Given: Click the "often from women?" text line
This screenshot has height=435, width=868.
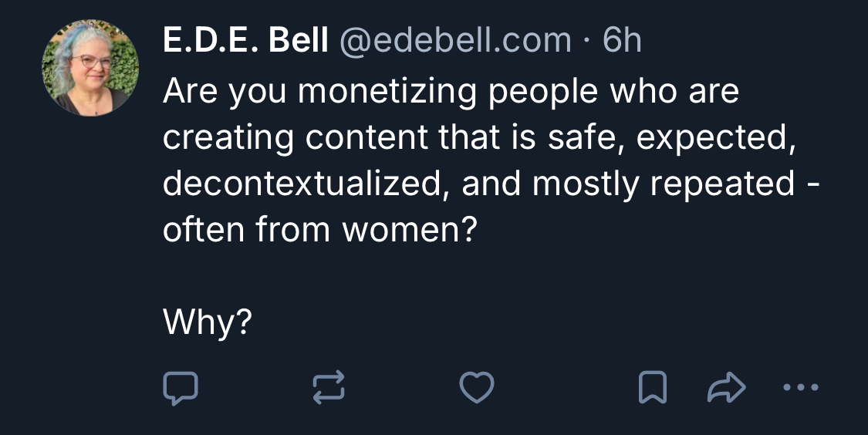Looking at the screenshot, I should click(319, 229).
